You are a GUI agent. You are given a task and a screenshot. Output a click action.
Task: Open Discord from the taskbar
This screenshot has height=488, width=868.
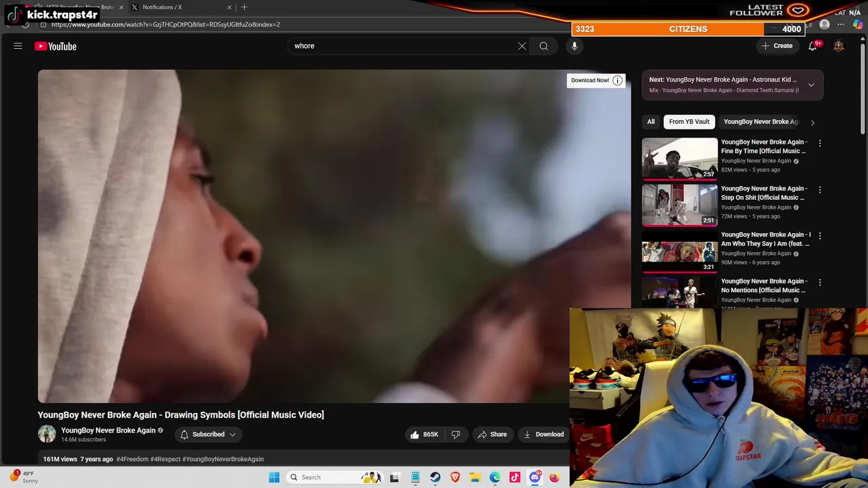click(x=534, y=477)
